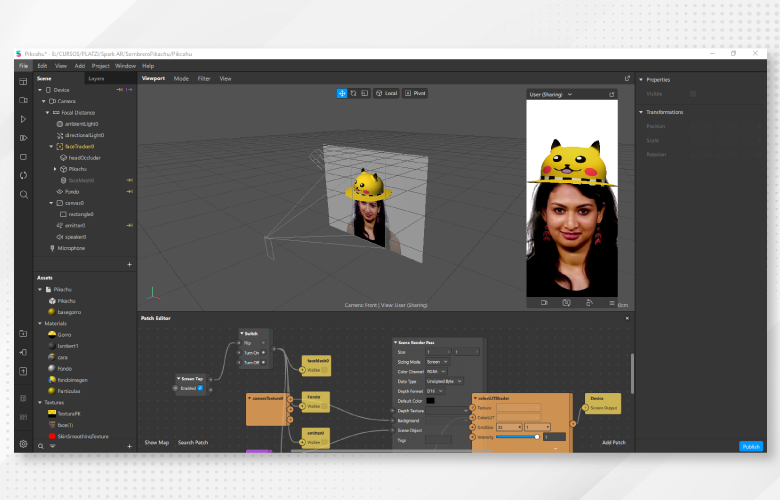
Task: Click the restart-from-beginning icon in left toolbar
Action: [23, 138]
